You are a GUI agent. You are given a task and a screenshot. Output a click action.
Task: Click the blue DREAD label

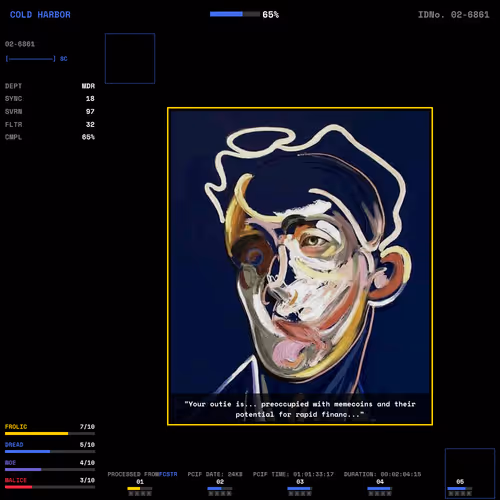(14, 445)
